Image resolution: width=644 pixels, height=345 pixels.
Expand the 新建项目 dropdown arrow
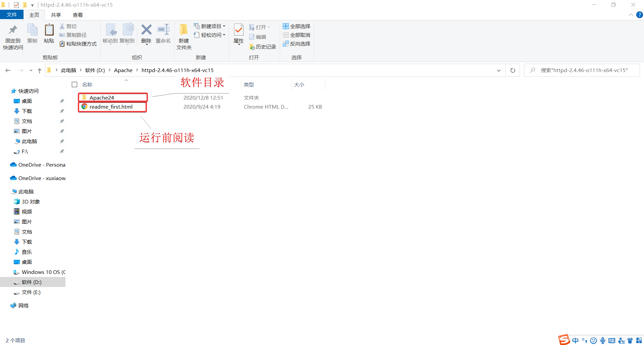pyautogui.click(x=224, y=26)
